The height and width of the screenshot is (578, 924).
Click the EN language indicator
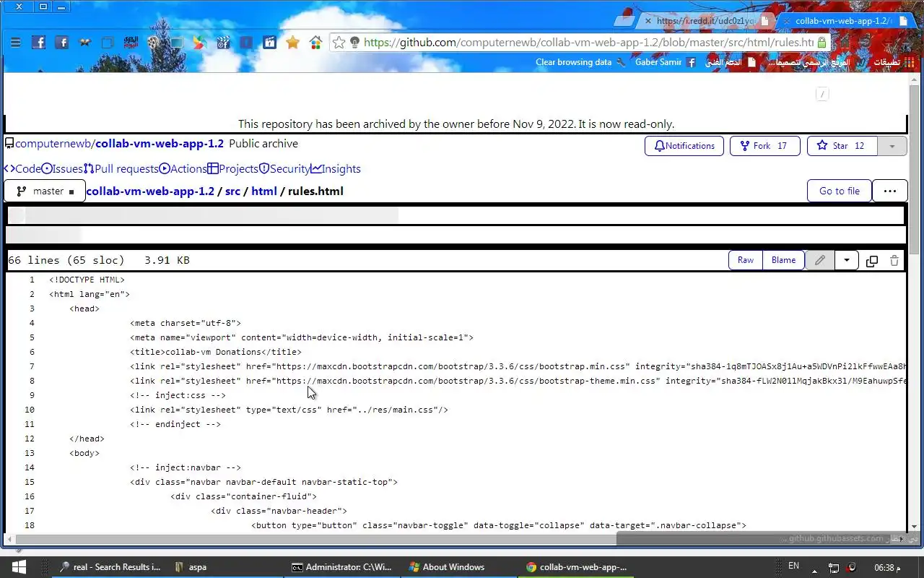point(793,566)
